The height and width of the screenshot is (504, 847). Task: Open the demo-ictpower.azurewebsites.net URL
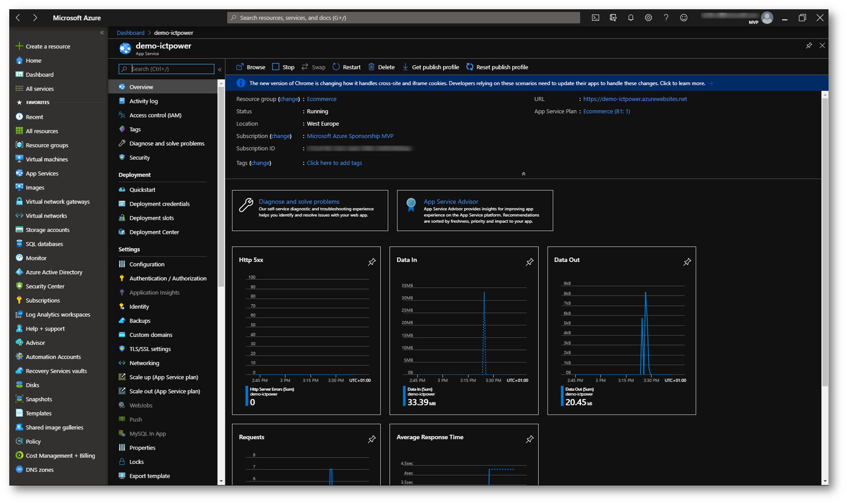pyautogui.click(x=635, y=99)
